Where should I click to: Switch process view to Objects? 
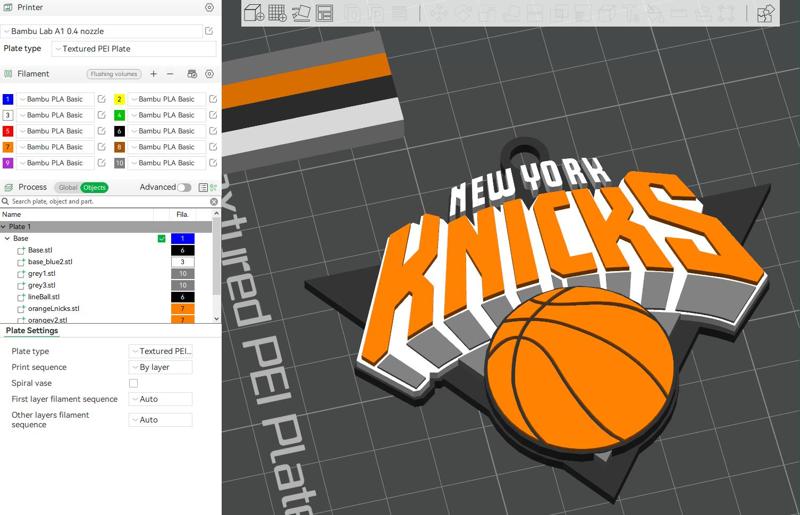click(x=94, y=187)
